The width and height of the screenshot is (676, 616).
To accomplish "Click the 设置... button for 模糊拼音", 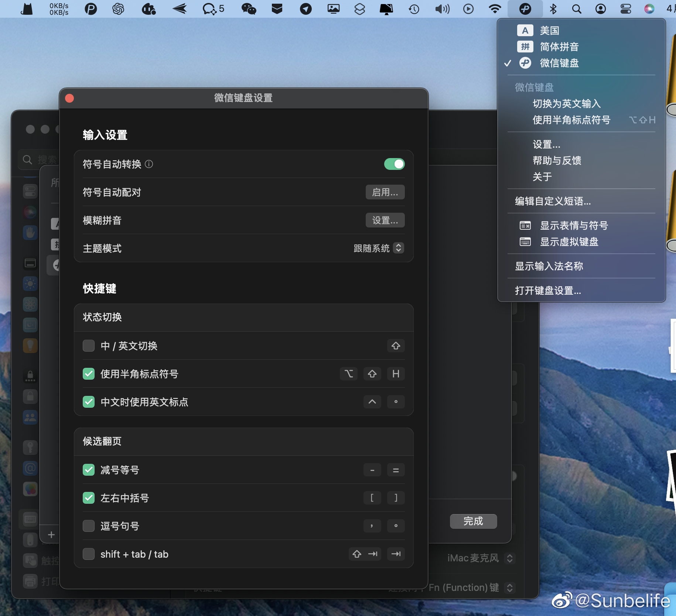I will [x=385, y=220].
